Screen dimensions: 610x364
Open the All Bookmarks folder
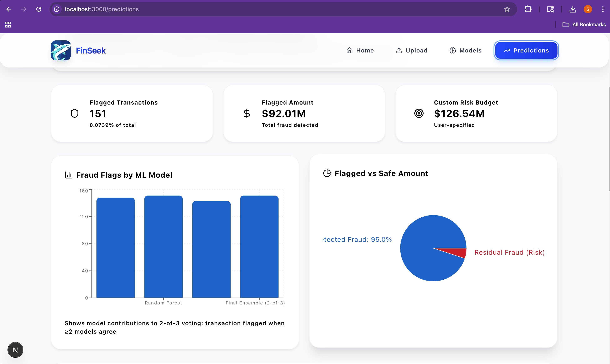tap(584, 25)
